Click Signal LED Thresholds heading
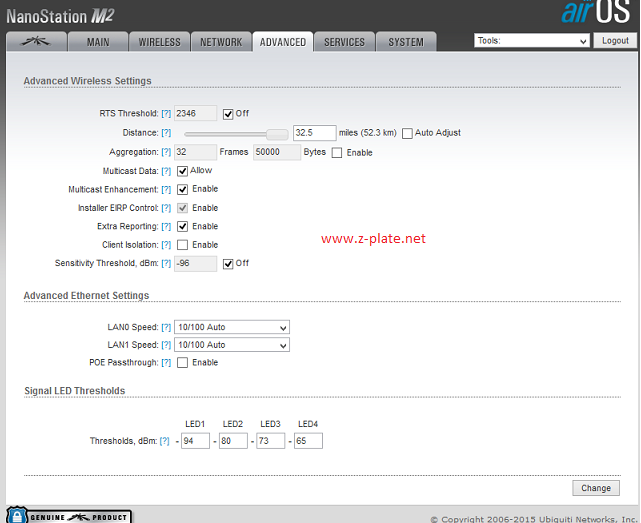The width and height of the screenshot is (641, 523). click(74, 391)
